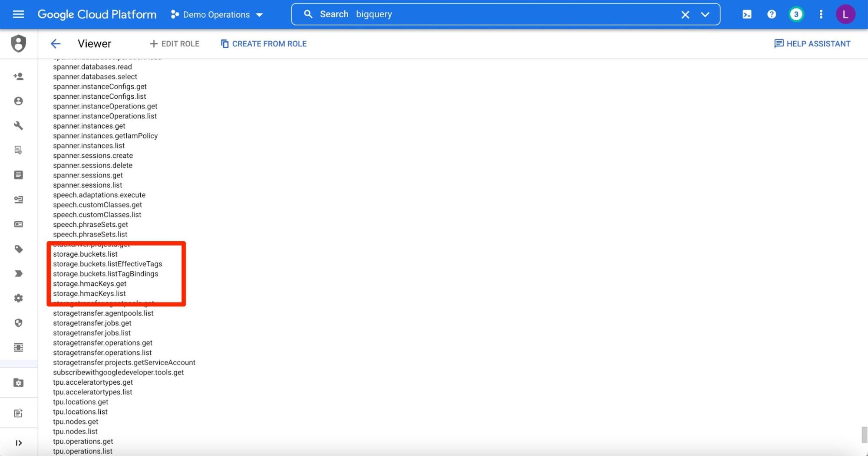Screen dimensions: 868x456
Task: Open the Privacy & Security shield icon
Action: point(18,323)
